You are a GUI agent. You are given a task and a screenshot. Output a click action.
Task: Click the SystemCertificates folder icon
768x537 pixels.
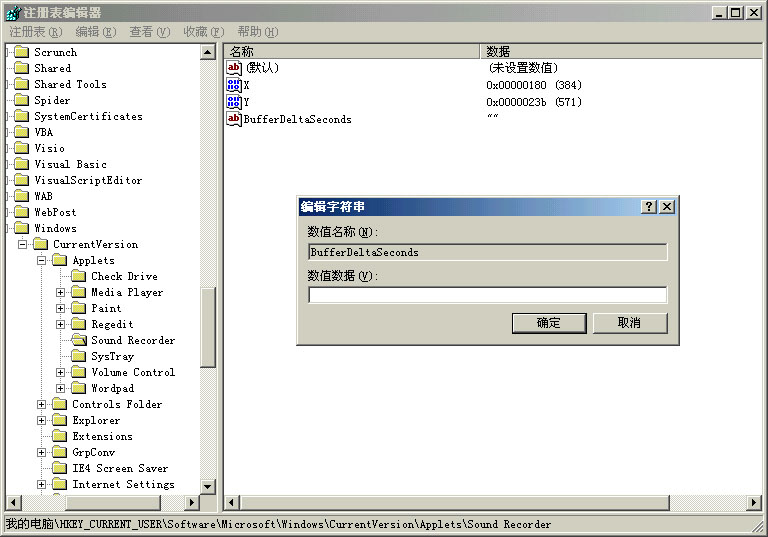22,116
